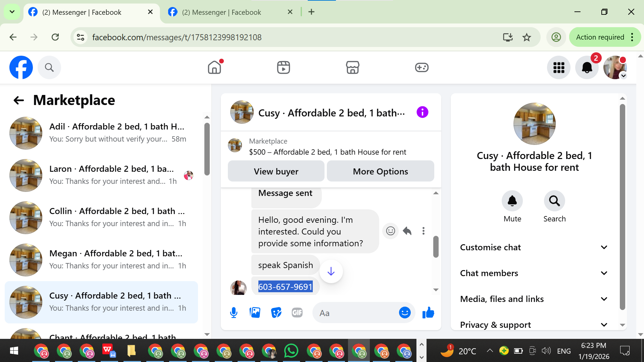Open the nine-dot menu grid icon

[x=559, y=67]
